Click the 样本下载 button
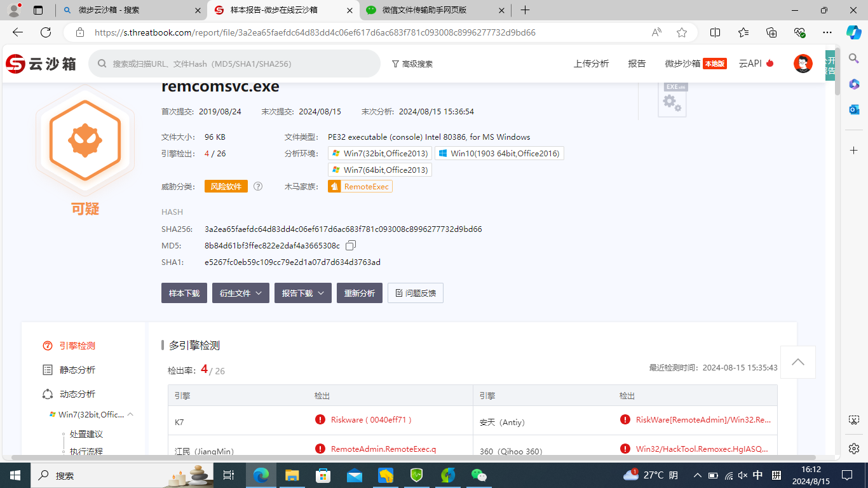The width and height of the screenshot is (868, 488). pyautogui.click(x=184, y=293)
